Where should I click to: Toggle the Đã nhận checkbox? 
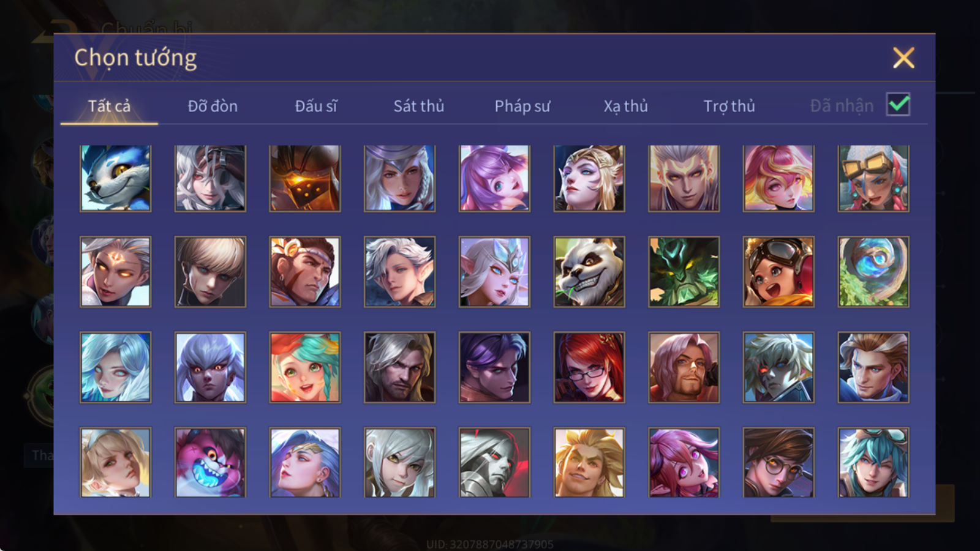[x=898, y=105]
